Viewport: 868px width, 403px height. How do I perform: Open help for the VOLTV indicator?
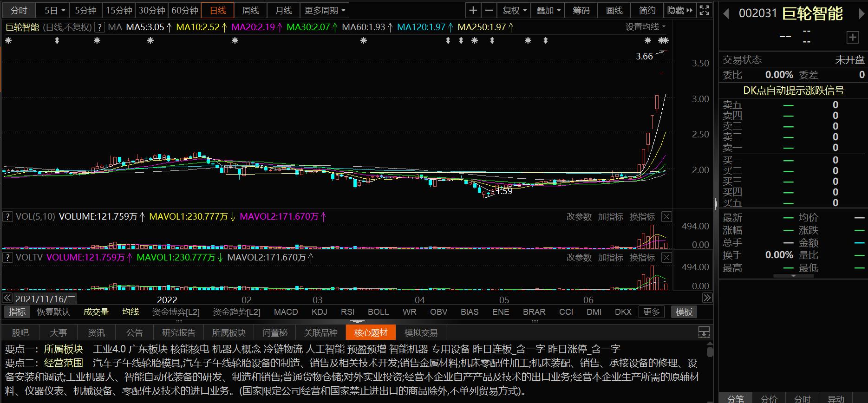click(x=7, y=257)
